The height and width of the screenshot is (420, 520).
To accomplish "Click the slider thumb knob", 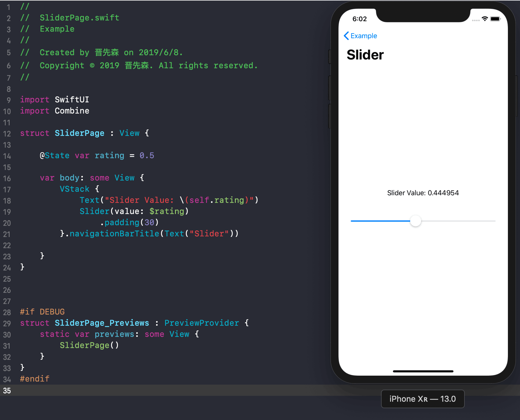I will 416,221.
